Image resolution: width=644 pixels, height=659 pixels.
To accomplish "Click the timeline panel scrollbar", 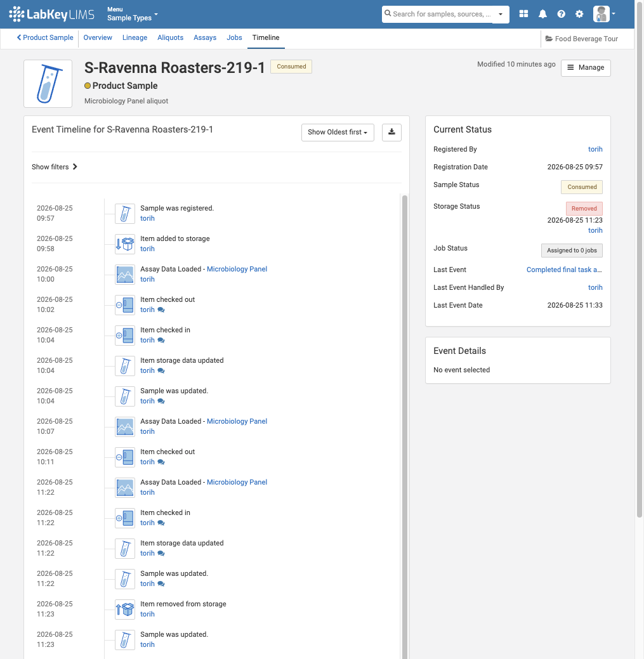I will [404, 427].
